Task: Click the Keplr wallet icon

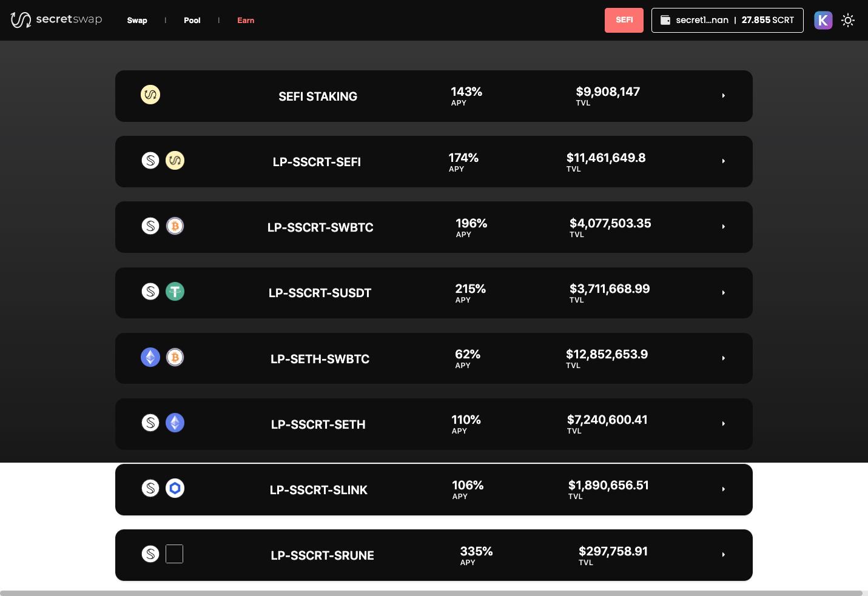Action: [823, 20]
